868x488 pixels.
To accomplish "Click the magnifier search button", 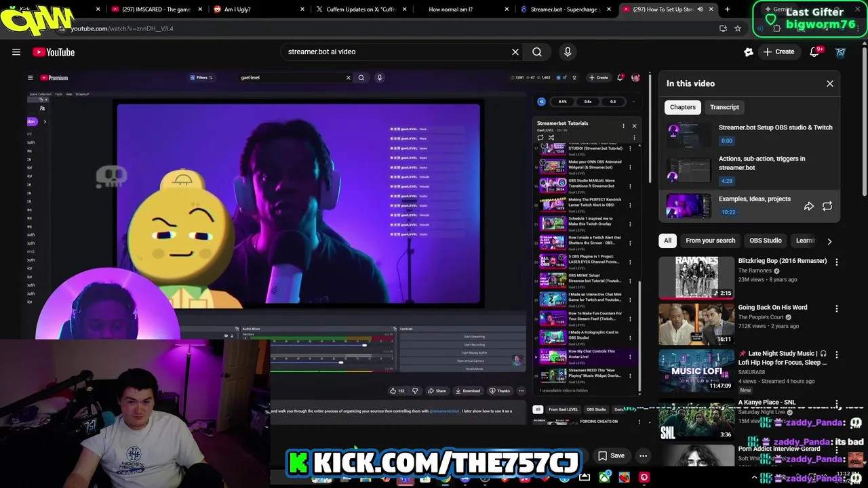I will pos(537,52).
